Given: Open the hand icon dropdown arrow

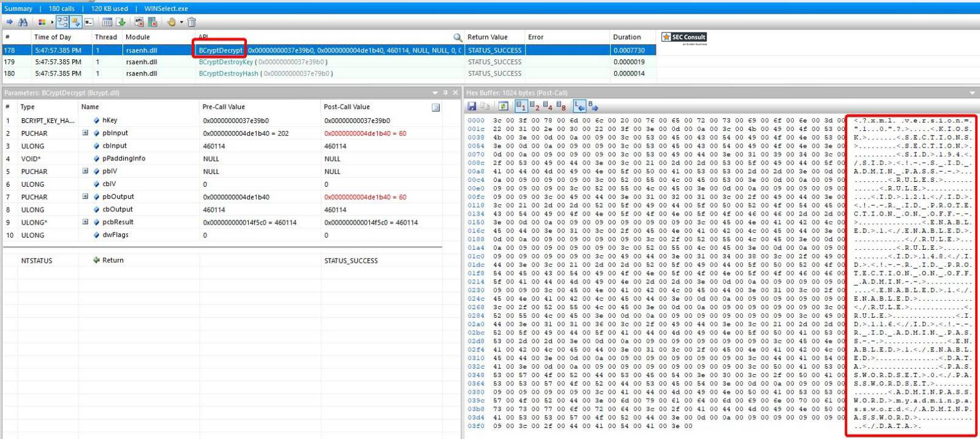Looking at the screenshot, I should [x=181, y=23].
